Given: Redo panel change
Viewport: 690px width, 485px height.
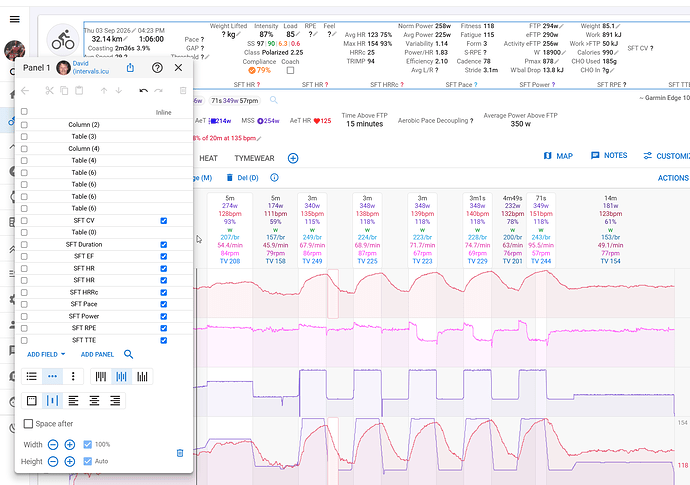Looking at the screenshot, I should (x=158, y=91).
